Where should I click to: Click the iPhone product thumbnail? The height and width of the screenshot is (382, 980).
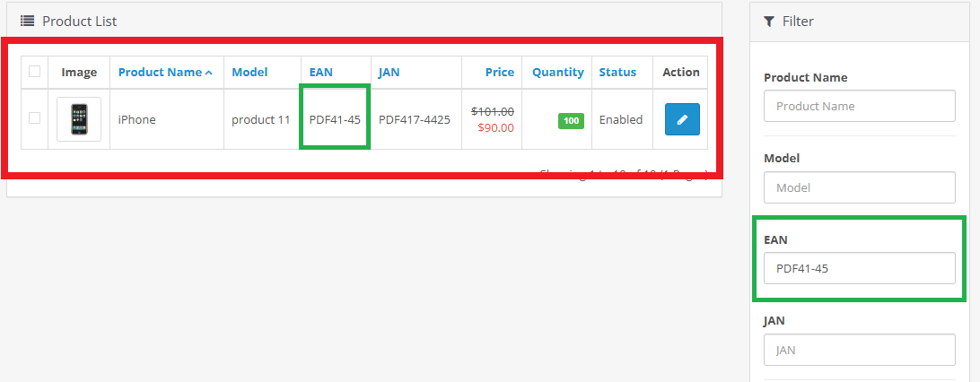(79, 119)
